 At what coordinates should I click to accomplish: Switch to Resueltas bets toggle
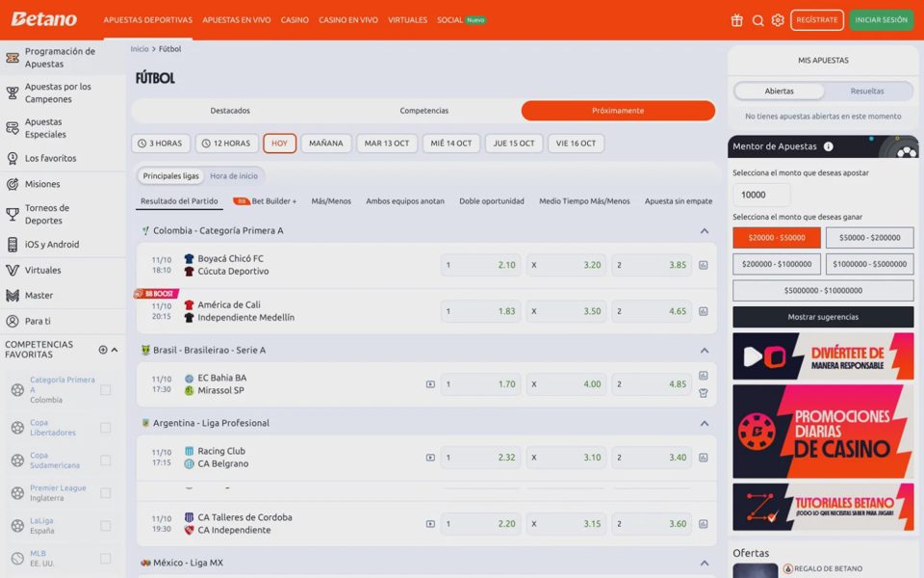click(867, 91)
